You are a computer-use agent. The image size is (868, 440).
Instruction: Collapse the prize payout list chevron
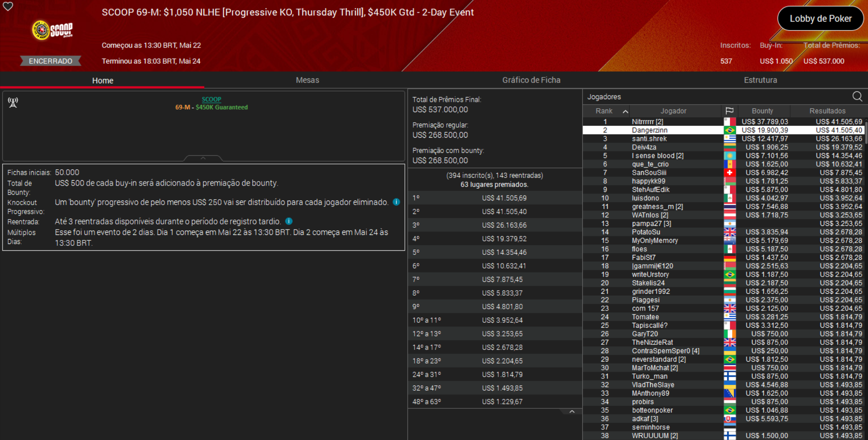(x=572, y=412)
